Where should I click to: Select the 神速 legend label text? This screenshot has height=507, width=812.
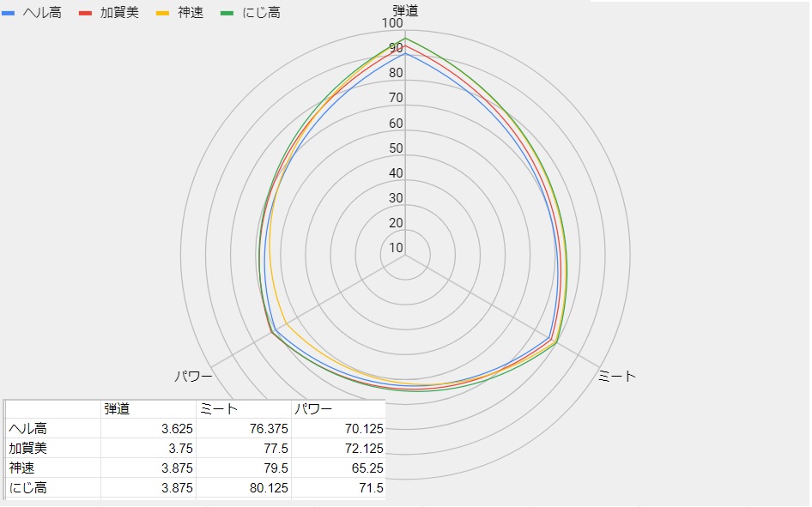click(190, 13)
